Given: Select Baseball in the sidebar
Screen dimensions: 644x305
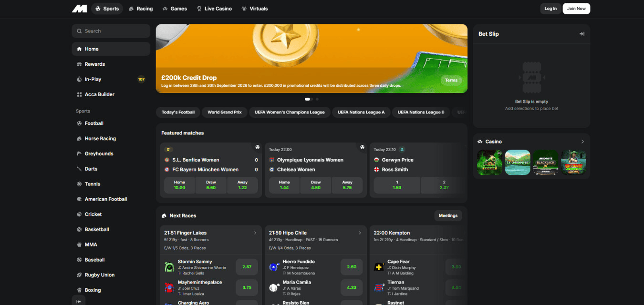Looking at the screenshot, I should pos(111,260).
